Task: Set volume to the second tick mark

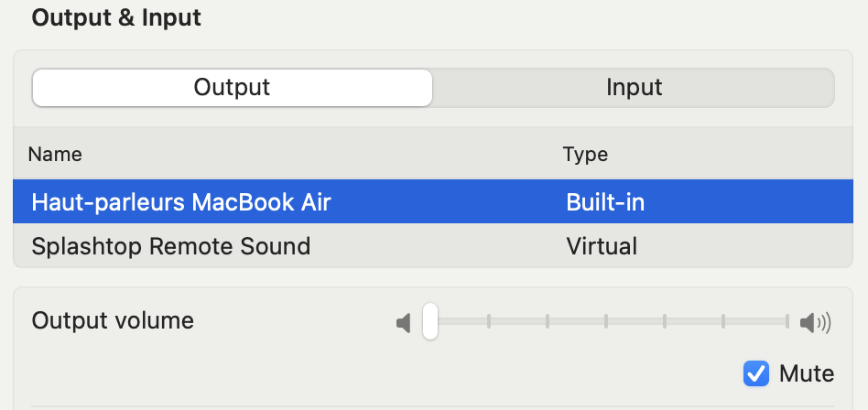Action: pos(548,321)
